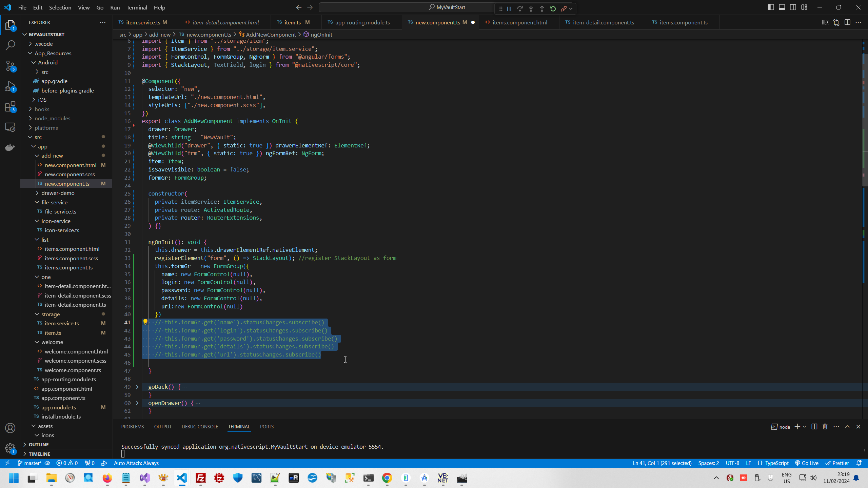Viewport: 868px width, 488px height.
Task: Open the Extensions view
Action: pos(10,107)
